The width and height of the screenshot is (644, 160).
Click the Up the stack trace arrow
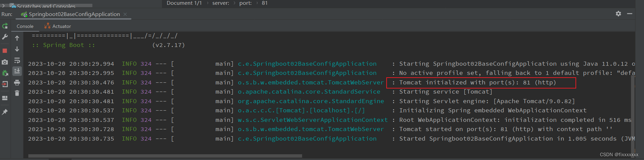(x=17, y=38)
